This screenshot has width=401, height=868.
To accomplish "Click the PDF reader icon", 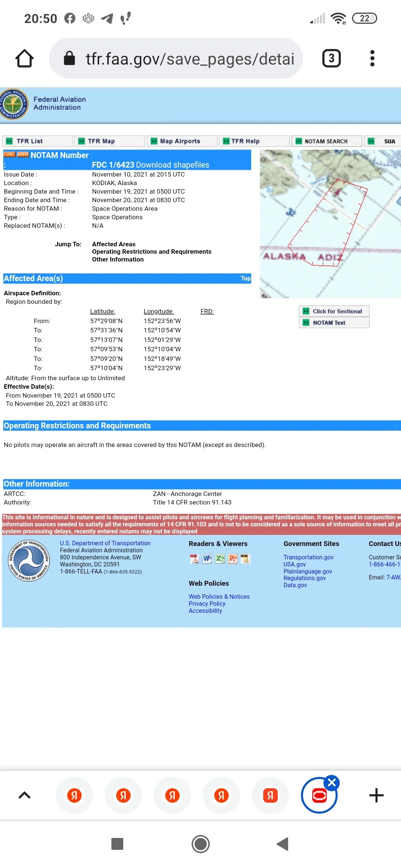I will 195,559.
